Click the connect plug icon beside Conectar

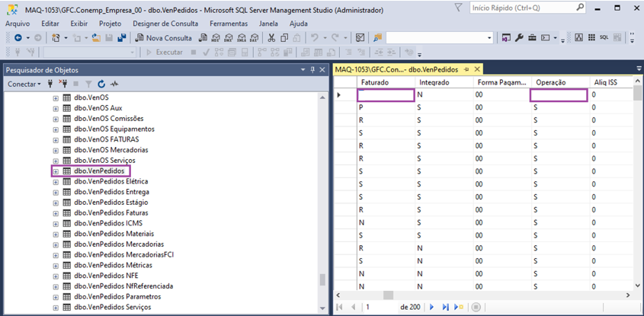pos(51,84)
